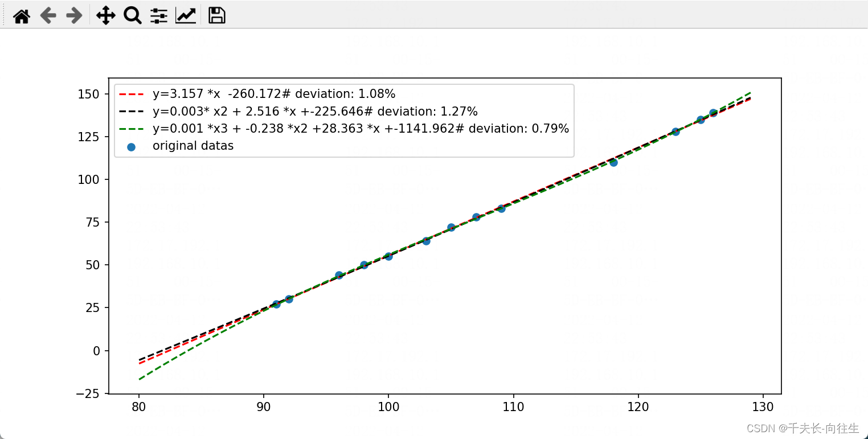Click the y-axis tick label −25
Screen dimensions: 868x439
[x=88, y=393]
